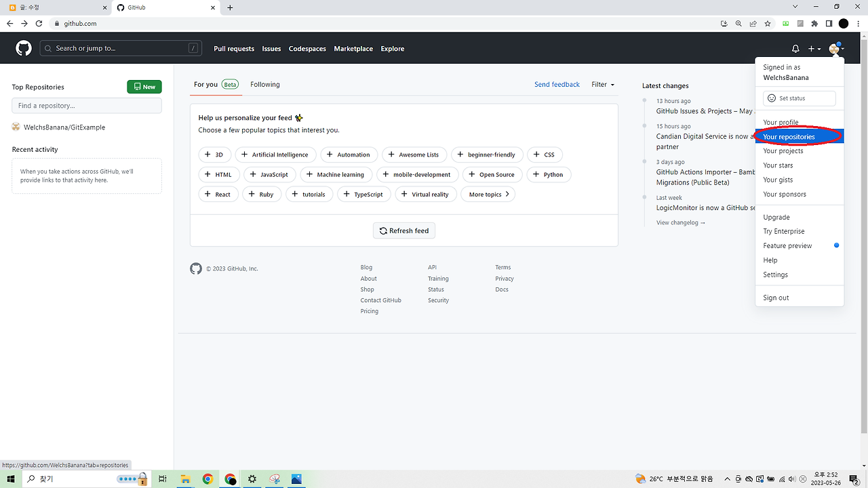Add the TypeScript topic
Screen dimensions: 868x488
364,194
